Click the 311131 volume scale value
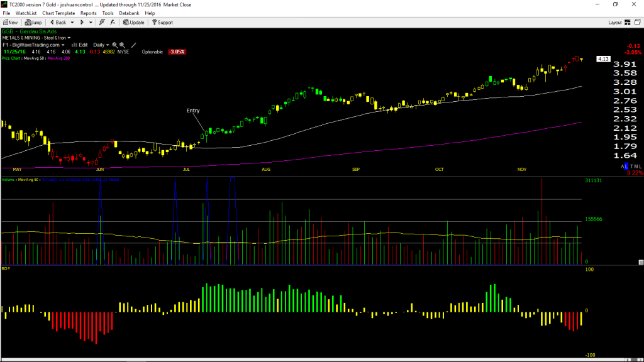This screenshot has height=362, width=644. [x=594, y=180]
